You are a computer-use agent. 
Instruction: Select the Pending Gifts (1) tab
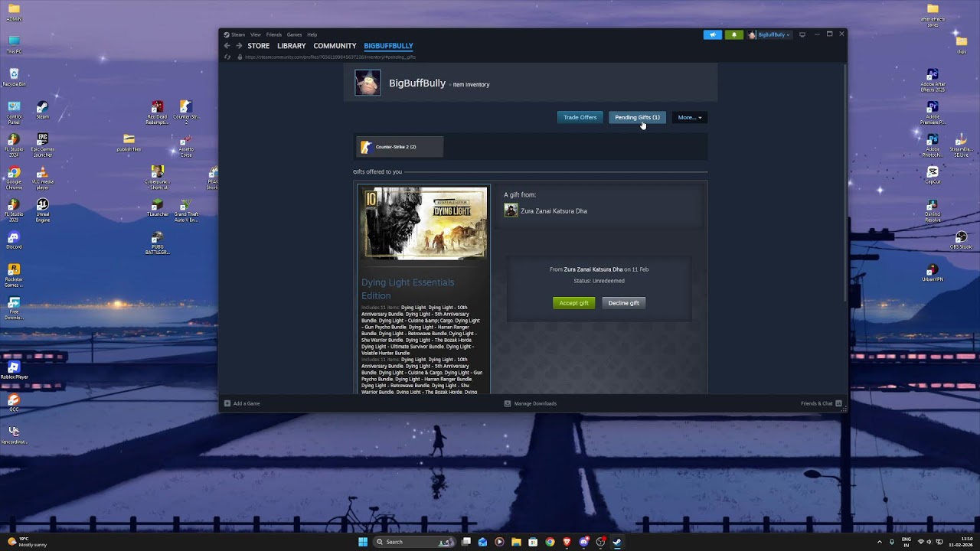pyautogui.click(x=637, y=117)
